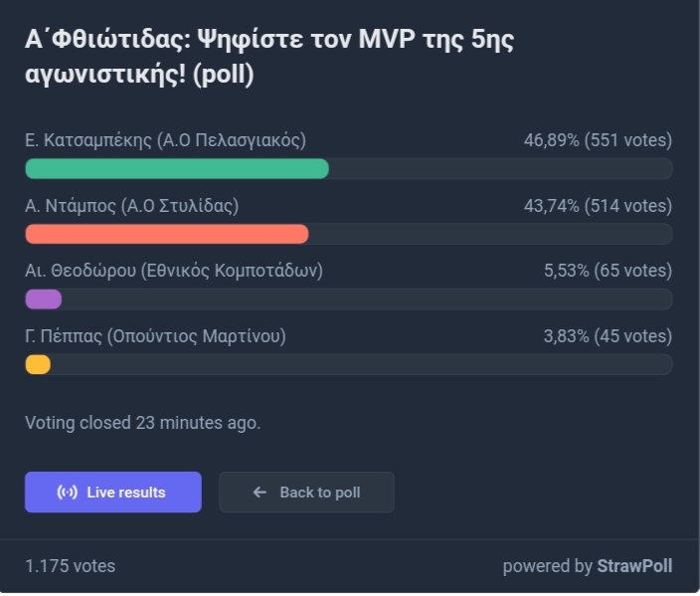Click the purple bar for Αι. Θεοδώρου
The height and width of the screenshot is (596, 700).
[x=44, y=299]
